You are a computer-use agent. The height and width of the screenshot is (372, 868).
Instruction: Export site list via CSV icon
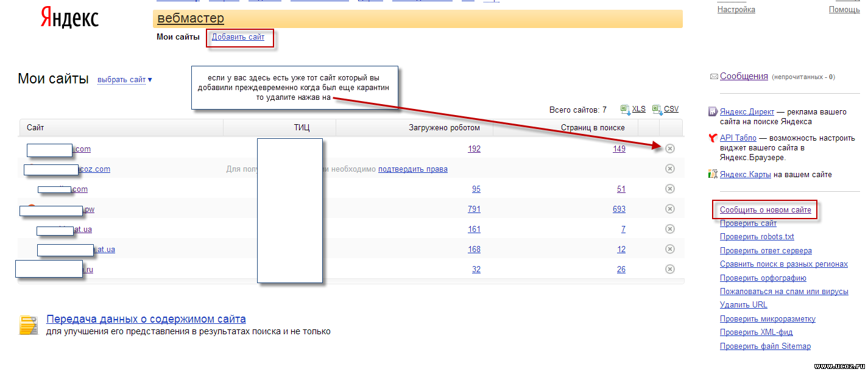tap(657, 110)
